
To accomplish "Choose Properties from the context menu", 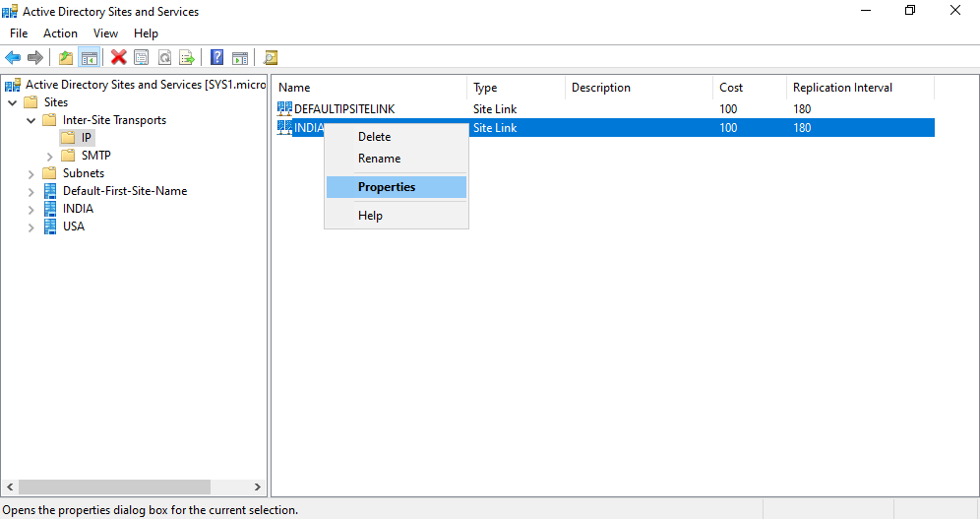I will tap(397, 187).
